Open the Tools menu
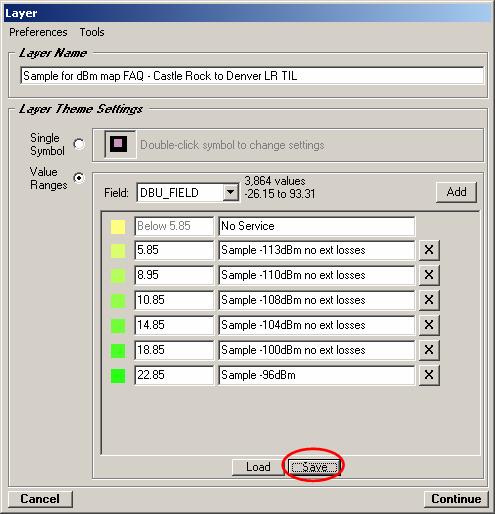This screenshot has width=495, height=514. click(x=92, y=32)
